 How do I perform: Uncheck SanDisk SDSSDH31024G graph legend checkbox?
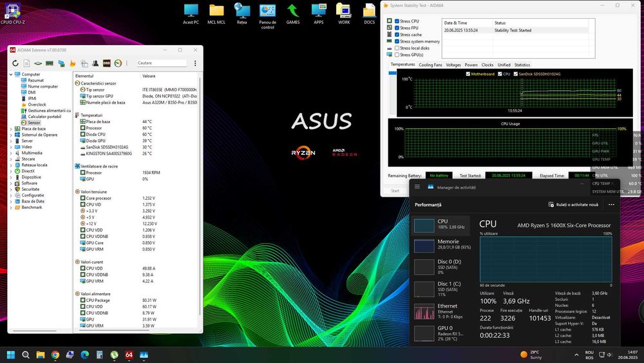pyautogui.click(x=515, y=74)
